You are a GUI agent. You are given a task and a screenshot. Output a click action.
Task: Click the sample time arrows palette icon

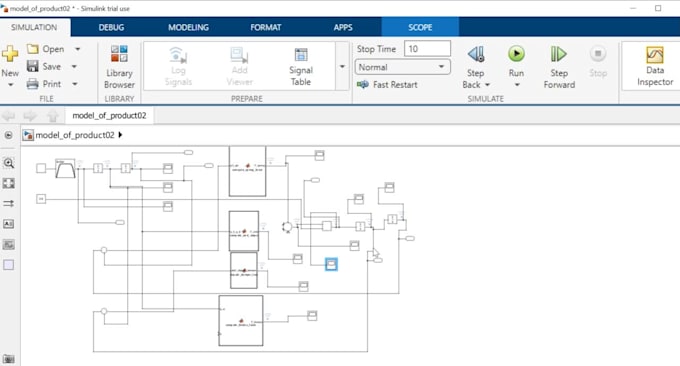9,203
